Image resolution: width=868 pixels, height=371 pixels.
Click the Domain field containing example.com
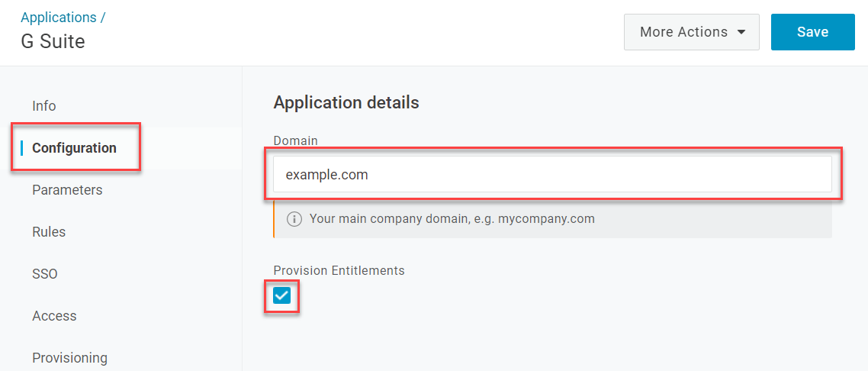(552, 174)
